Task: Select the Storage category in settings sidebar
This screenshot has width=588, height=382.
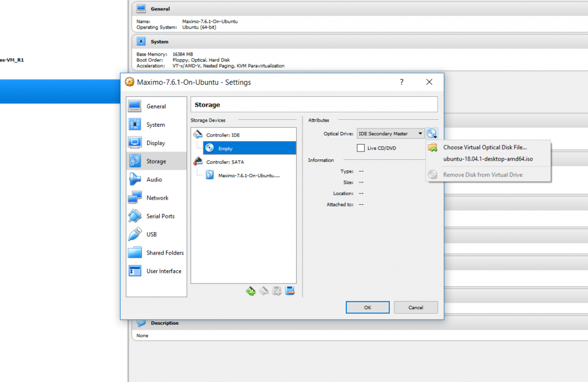Action: pyautogui.click(x=156, y=161)
